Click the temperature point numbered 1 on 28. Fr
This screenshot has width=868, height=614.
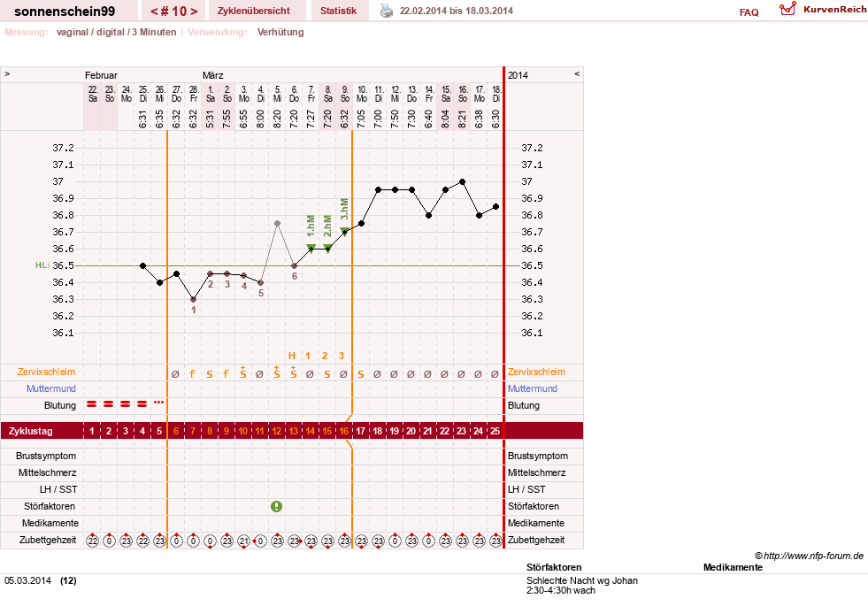[193, 300]
